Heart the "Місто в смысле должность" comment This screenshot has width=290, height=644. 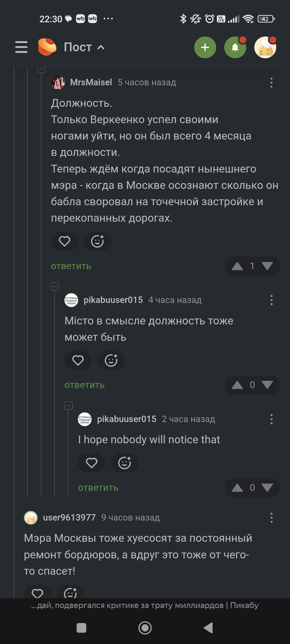[78, 360]
